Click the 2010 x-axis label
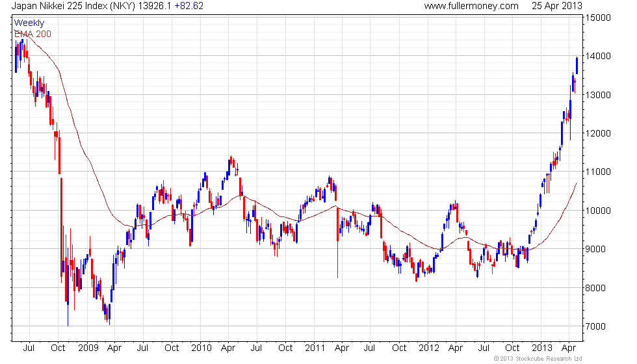The width and height of the screenshot is (637, 364). point(201,348)
